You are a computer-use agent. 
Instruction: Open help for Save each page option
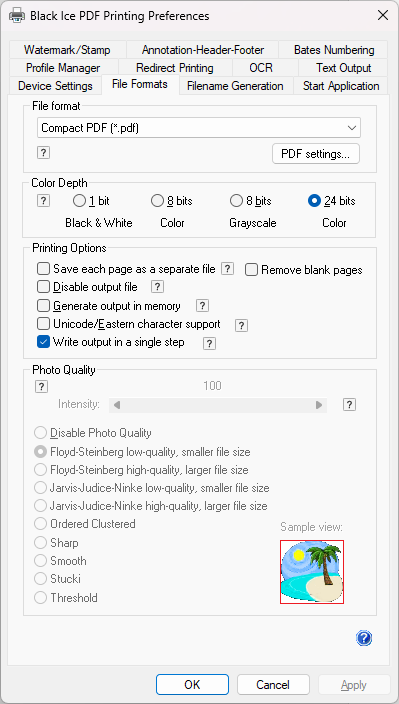[228, 269]
